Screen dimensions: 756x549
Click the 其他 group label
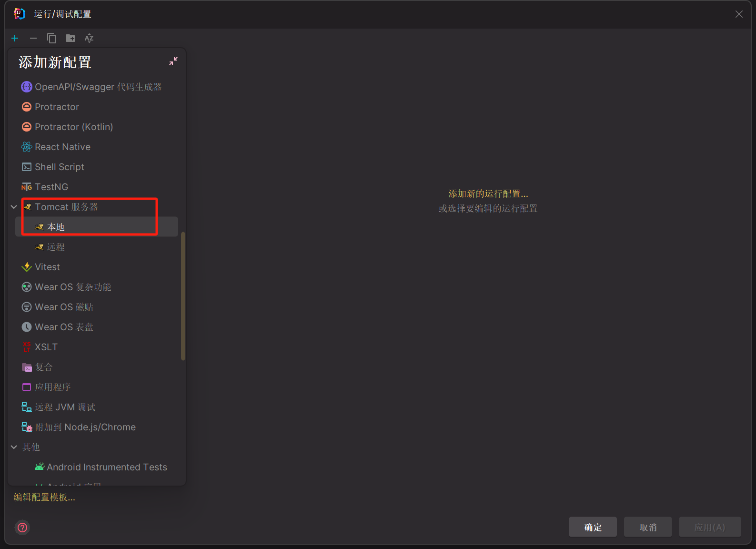point(31,447)
